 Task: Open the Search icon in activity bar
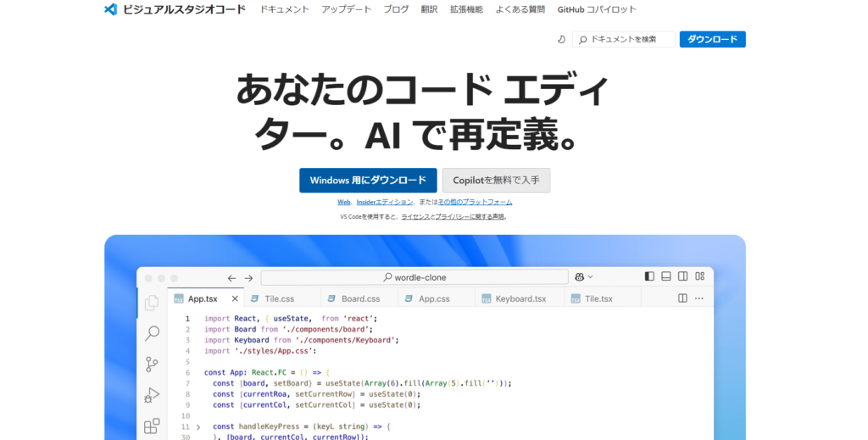152,333
